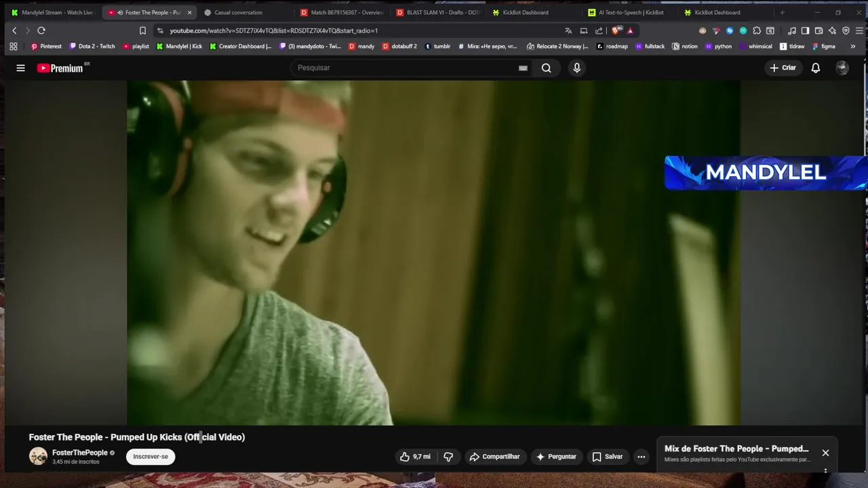
Task: Dislike the video with thumbs-down
Action: click(448, 457)
